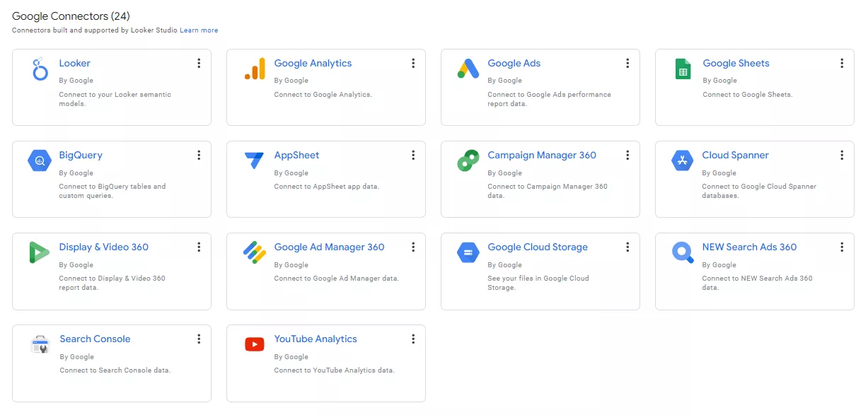Click 'Connectors built and supported by Looker Studio'
Image resolution: width=868 pixels, height=415 pixels.
pos(95,30)
